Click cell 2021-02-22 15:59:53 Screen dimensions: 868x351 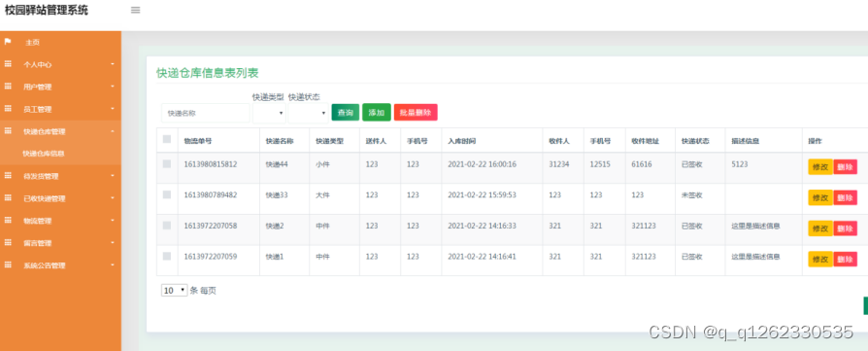coord(483,194)
